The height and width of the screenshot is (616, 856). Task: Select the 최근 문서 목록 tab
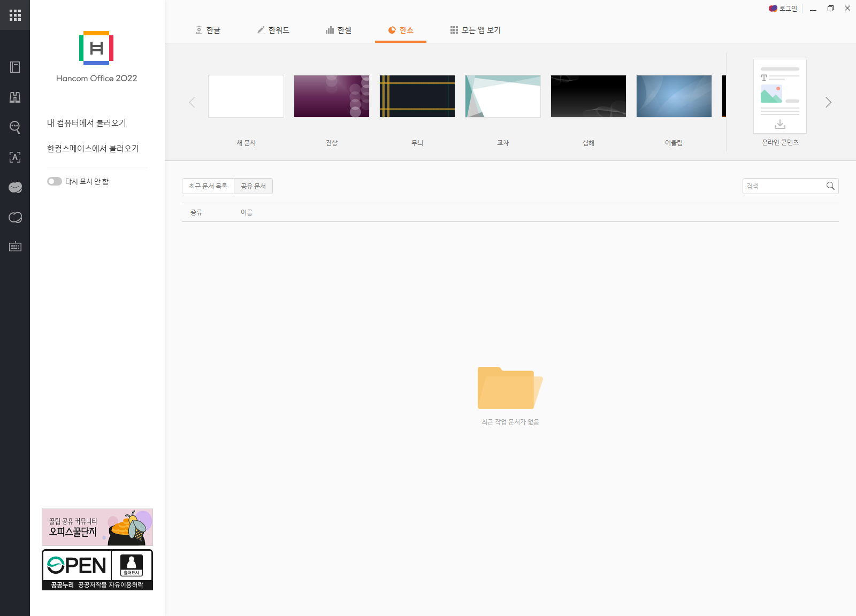click(208, 186)
